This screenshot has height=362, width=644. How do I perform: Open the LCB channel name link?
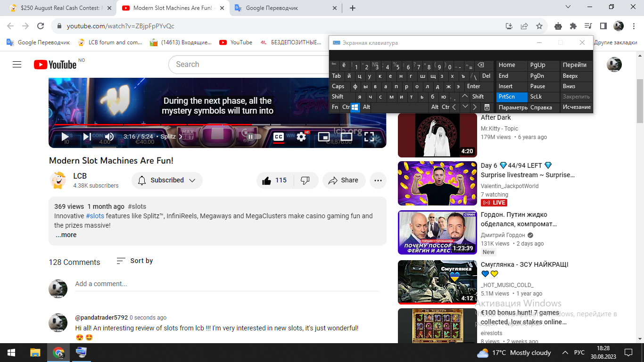(x=80, y=176)
